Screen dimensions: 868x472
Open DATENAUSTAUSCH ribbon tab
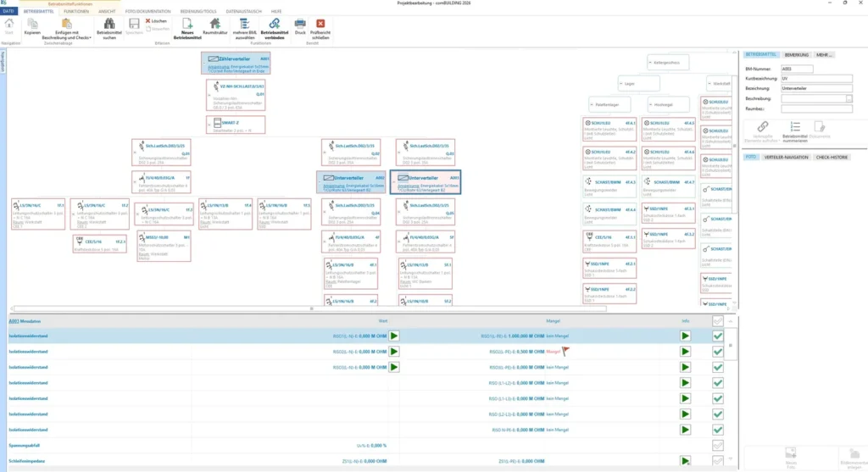click(x=243, y=11)
